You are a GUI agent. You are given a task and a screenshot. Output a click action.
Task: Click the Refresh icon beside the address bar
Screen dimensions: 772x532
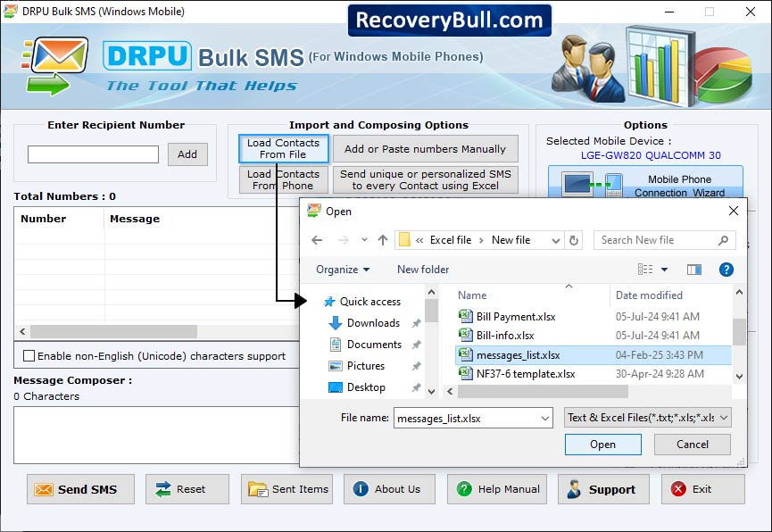[574, 240]
